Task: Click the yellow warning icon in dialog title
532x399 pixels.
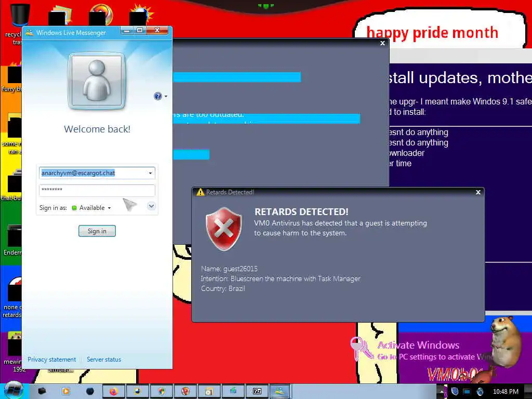Action: click(200, 192)
